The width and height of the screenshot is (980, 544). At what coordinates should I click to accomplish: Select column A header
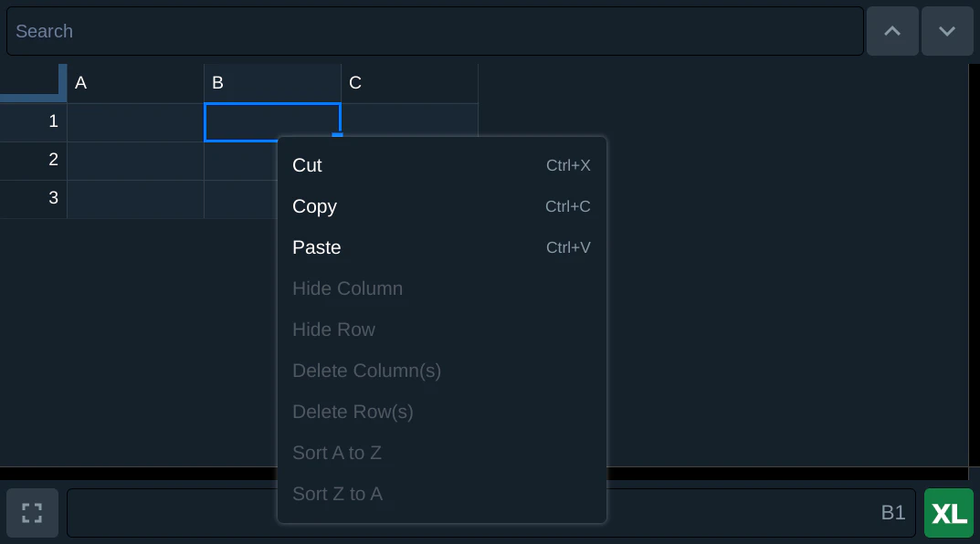[135, 83]
